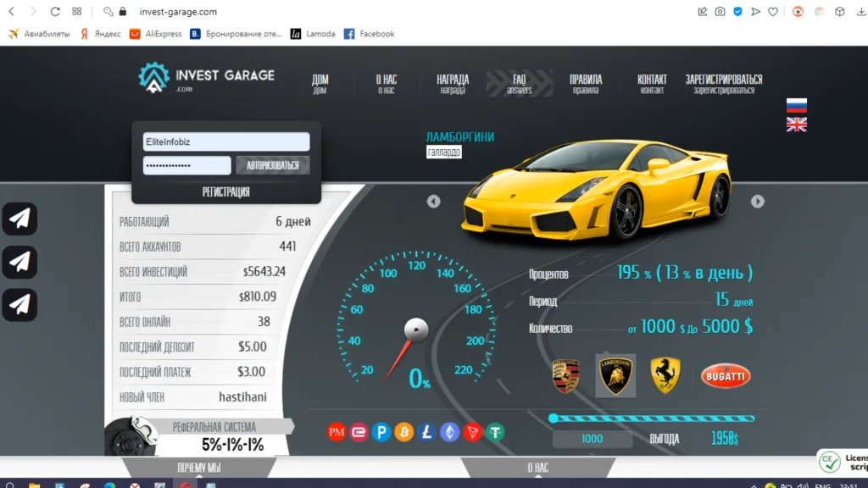This screenshot has width=868, height=488.
Task: Select the Bugatti plan badge
Action: (725, 374)
